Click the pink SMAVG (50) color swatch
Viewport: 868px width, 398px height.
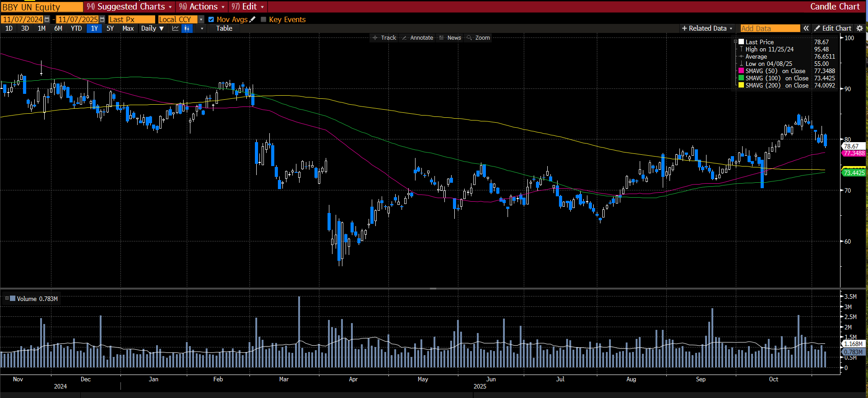(741, 71)
